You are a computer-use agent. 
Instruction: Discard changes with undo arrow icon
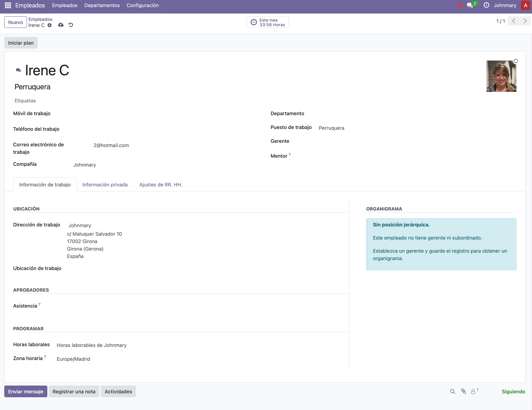71,25
